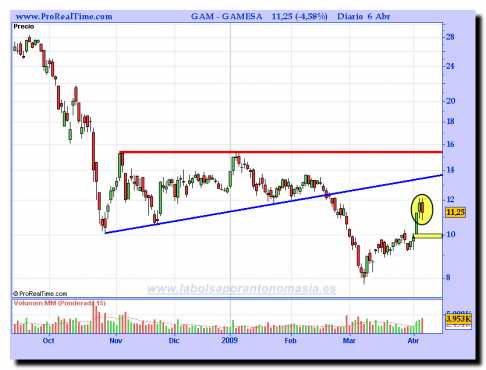Click the Diario 6 Abr timeframe label

tap(363, 16)
